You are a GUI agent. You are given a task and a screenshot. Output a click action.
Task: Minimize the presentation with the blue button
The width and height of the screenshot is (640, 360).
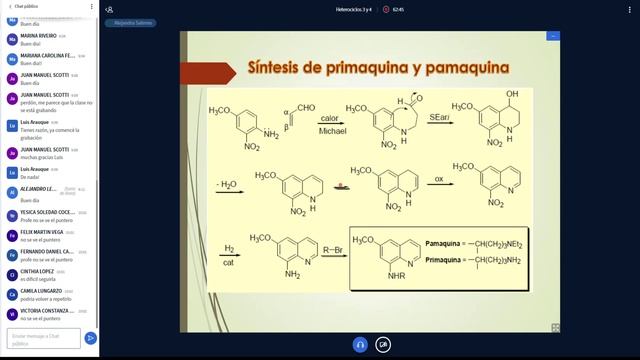[x=553, y=36]
